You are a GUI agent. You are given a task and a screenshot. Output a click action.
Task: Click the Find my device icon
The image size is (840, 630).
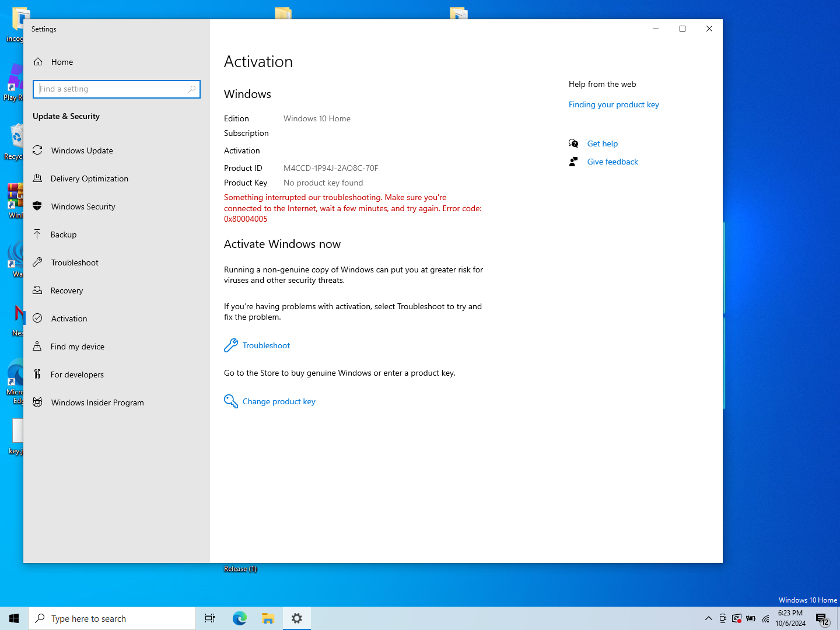click(37, 346)
